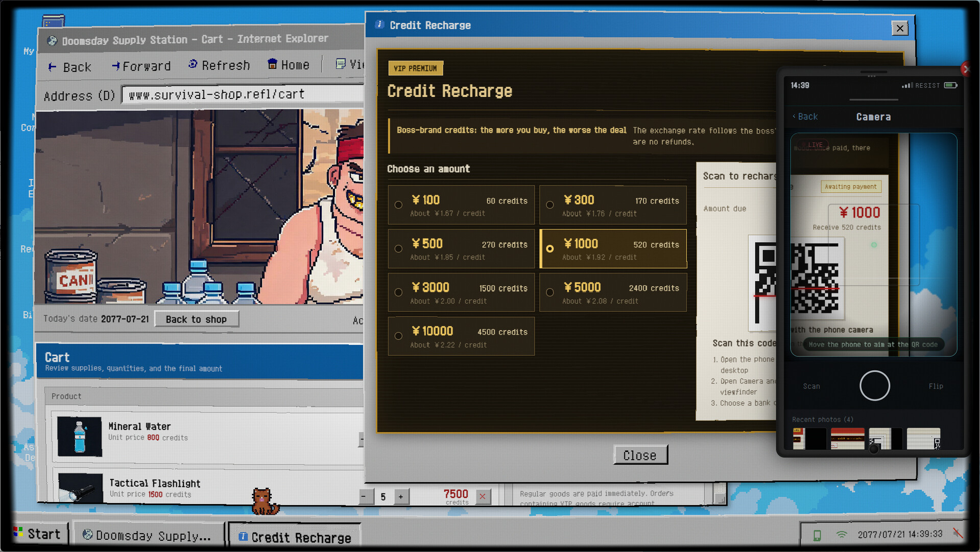This screenshot has width=980, height=552.
Task: Close the phone overlay with red X
Action: click(966, 68)
